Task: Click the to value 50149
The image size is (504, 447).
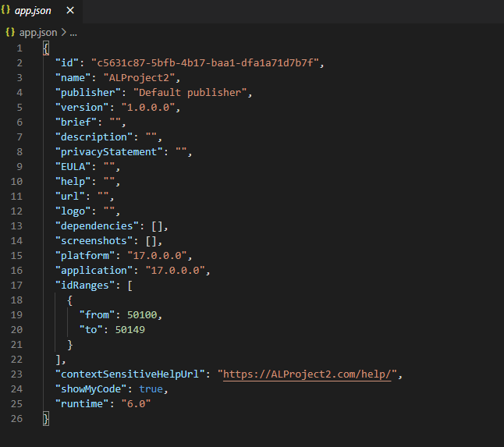Action: pos(130,330)
